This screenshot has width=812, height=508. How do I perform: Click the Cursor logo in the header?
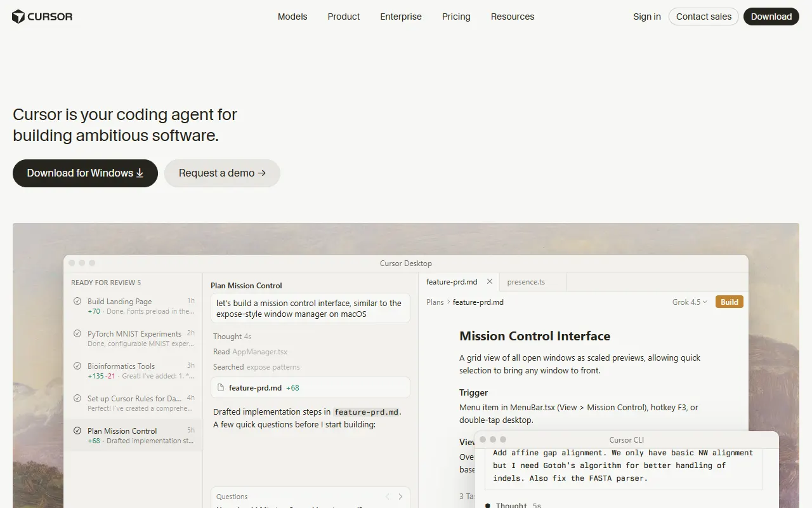coord(43,17)
